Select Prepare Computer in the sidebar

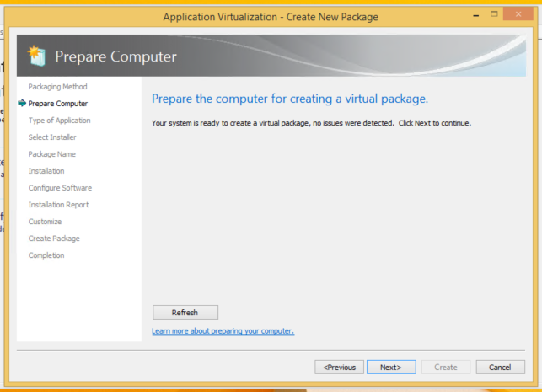(57, 104)
